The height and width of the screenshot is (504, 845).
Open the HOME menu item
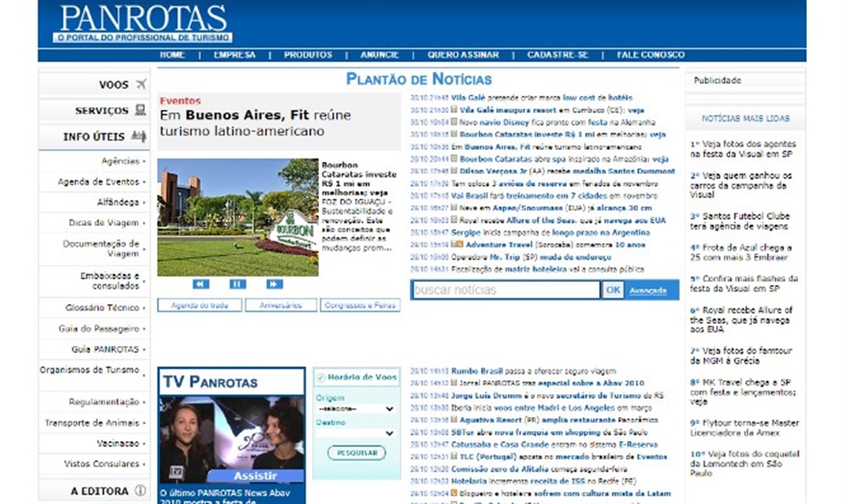(x=172, y=55)
